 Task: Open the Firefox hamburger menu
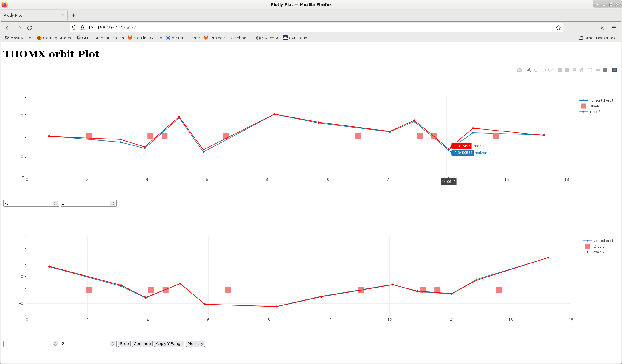(614, 28)
